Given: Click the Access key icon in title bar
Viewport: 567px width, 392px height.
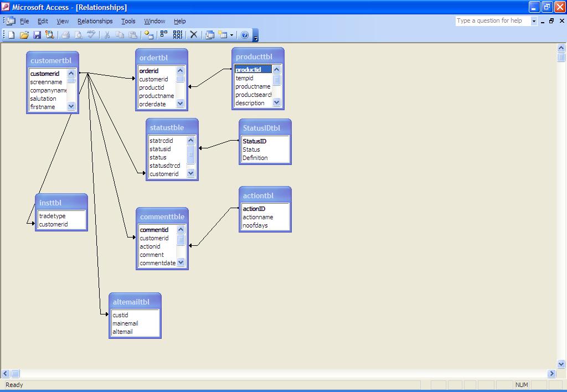Looking at the screenshot, I should (x=6, y=7).
